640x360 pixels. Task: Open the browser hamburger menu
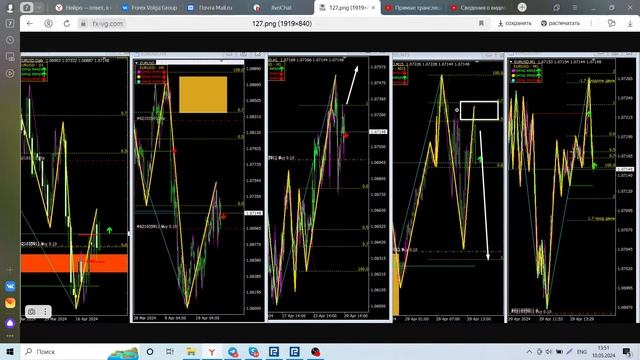pyautogui.click(x=575, y=8)
